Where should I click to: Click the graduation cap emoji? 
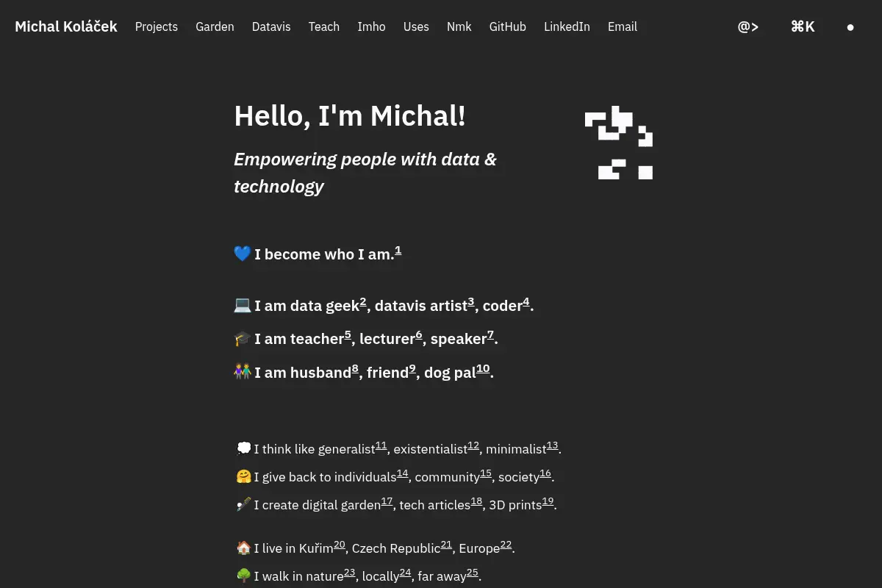tap(243, 339)
